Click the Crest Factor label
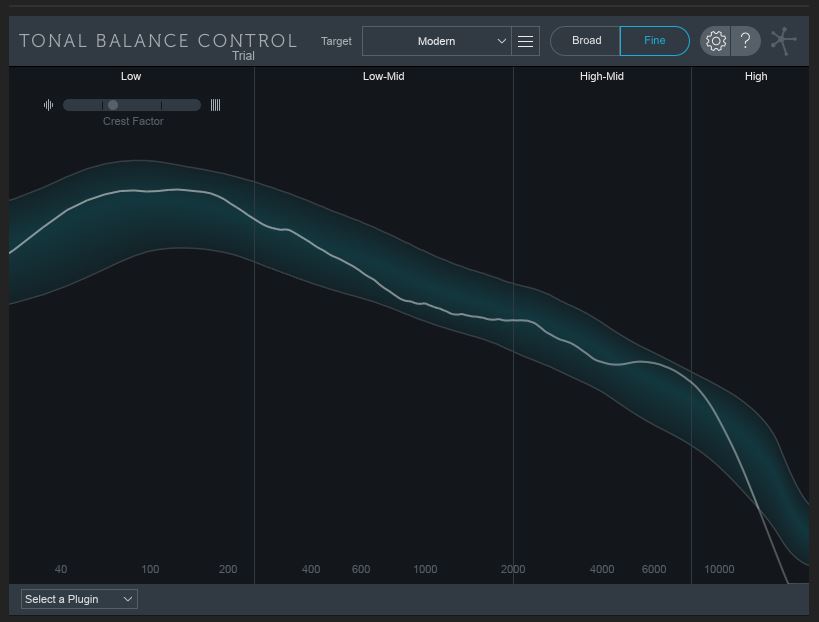Screen dimensions: 819x622 [x=133, y=121]
